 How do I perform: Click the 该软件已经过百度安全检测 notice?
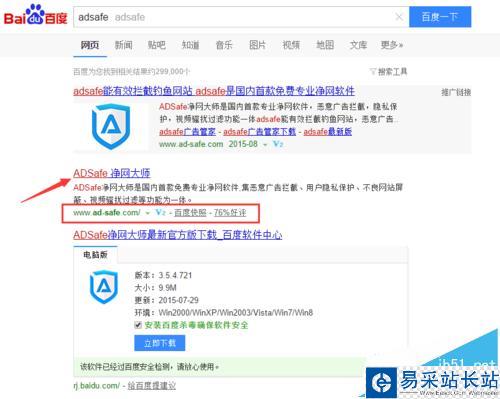point(149,367)
